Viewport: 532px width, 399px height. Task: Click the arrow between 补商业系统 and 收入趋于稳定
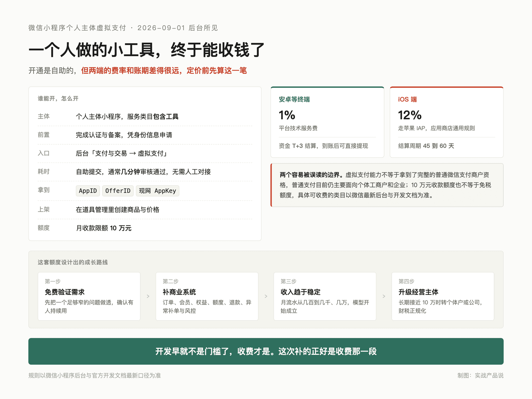coord(266,296)
